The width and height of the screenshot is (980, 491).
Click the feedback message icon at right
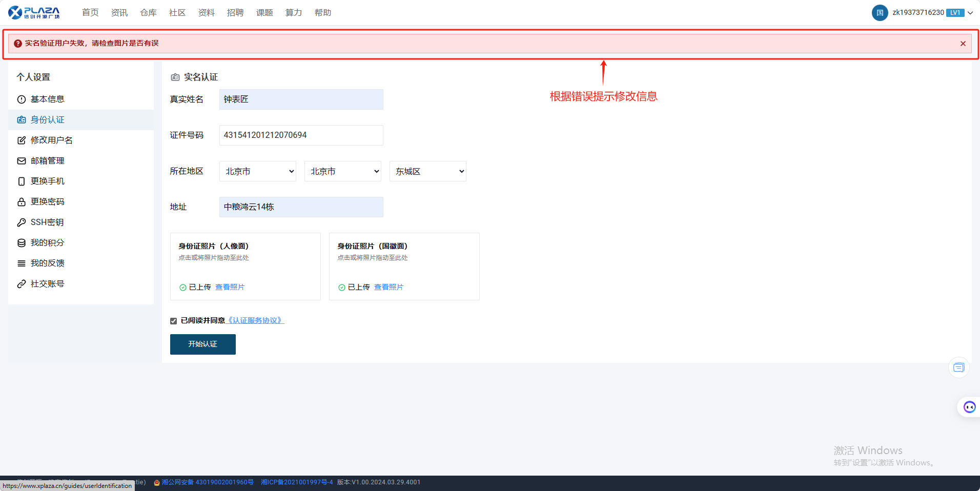point(958,367)
